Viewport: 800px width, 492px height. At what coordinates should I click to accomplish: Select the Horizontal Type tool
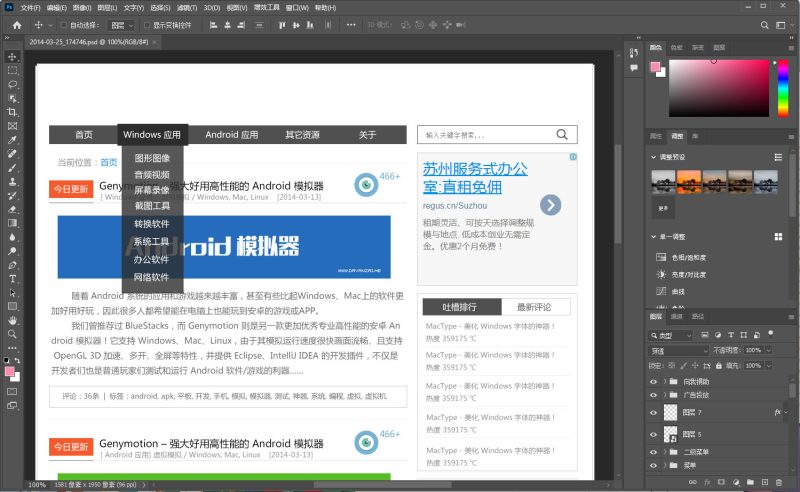pos(12,279)
